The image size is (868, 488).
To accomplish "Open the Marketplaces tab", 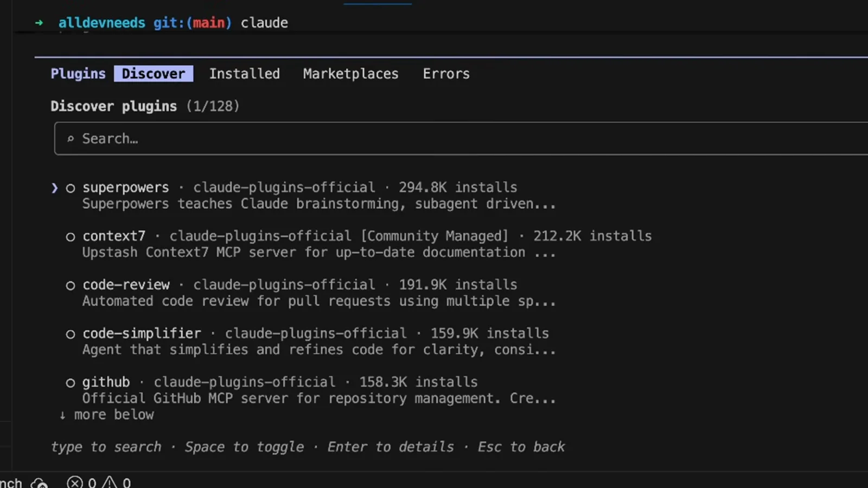I will (351, 74).
